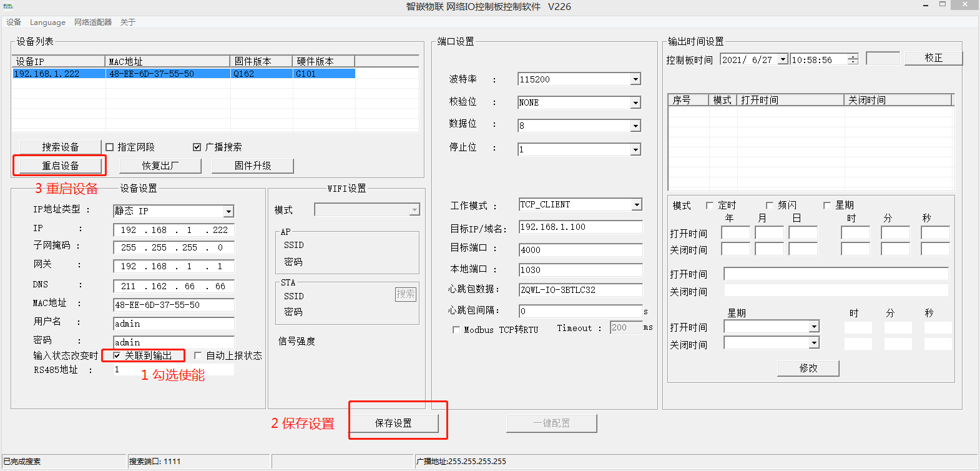Viewport: 980px width, 471px height.
Task: Click the 关闭时间 column header
Action: (x=898, y=100)
